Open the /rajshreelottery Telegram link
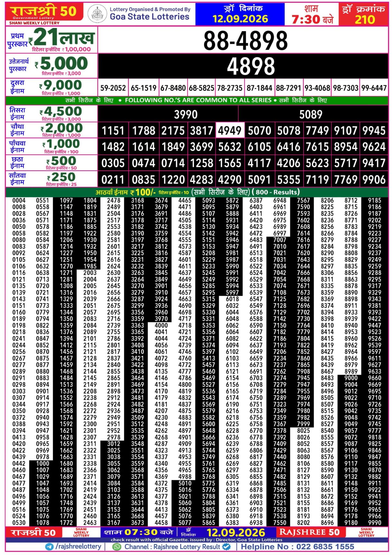 [x=78, y=547]
